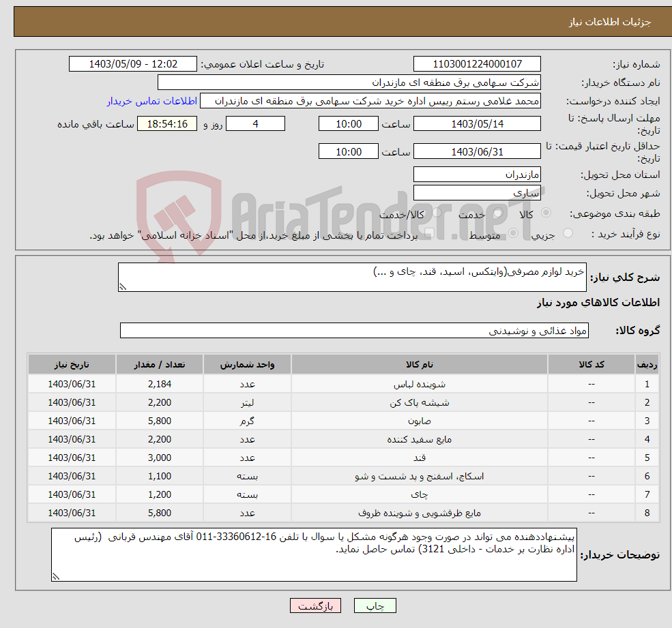This screenshot has height=628, width=672.
Task: Open buyer contact info link اطلاعات تماس خریدار
Action: (x=151, y=101)
